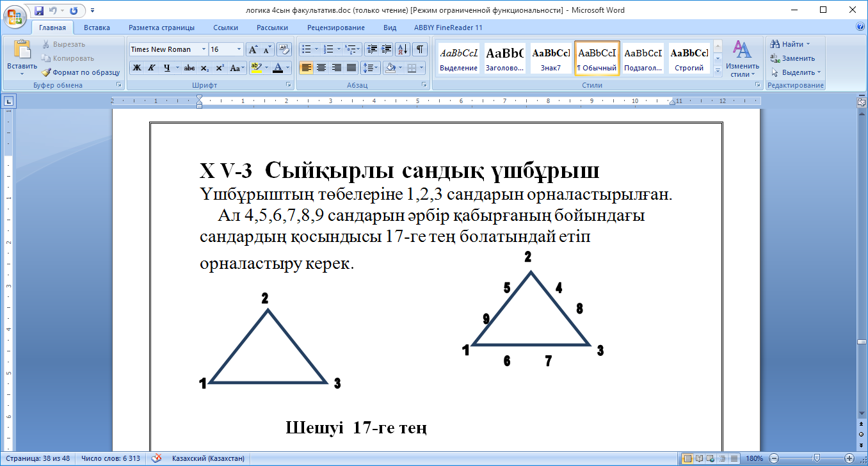Switch to Full Screen Reading view

point(700,458)
